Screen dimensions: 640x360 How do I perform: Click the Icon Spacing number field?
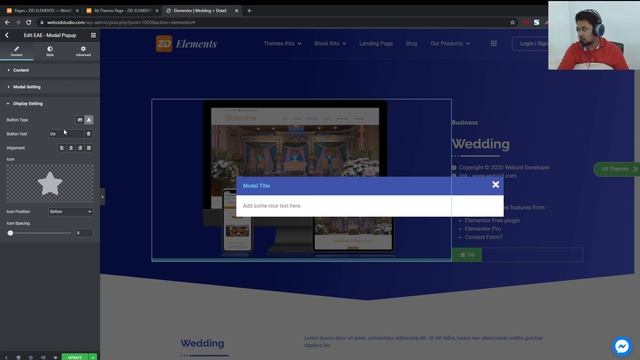click(84, 233)
